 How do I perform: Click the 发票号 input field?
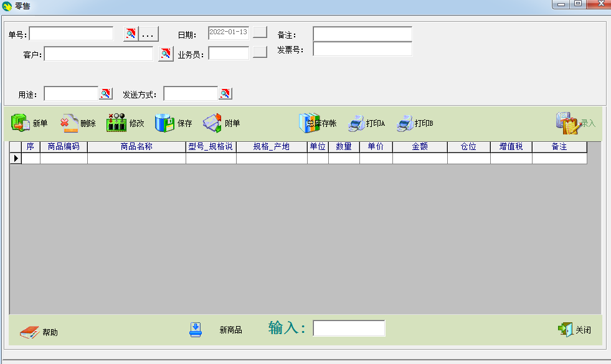362,49
